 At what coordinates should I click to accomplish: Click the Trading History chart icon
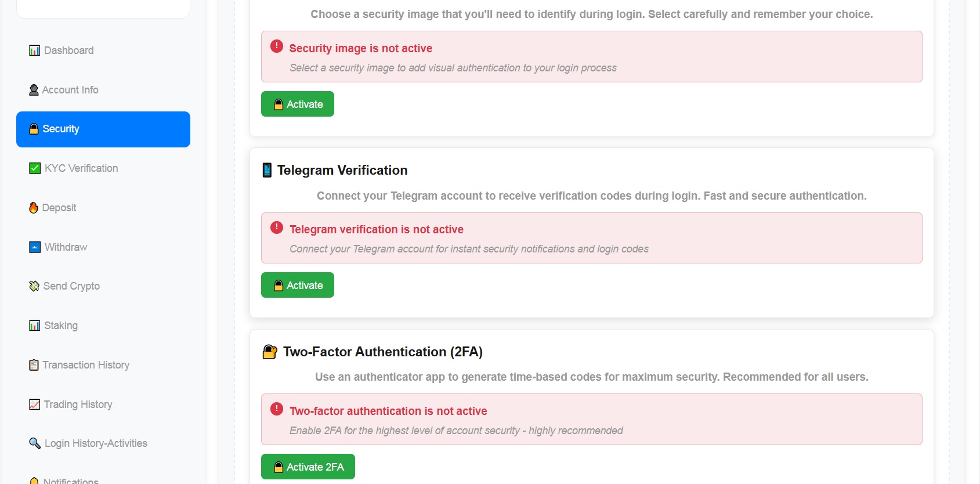(34, 404)
